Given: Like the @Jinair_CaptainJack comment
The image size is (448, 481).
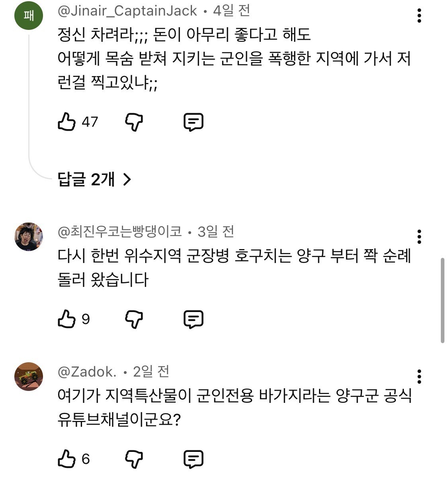Looking at the screenshot, I should tap(67, 122).
